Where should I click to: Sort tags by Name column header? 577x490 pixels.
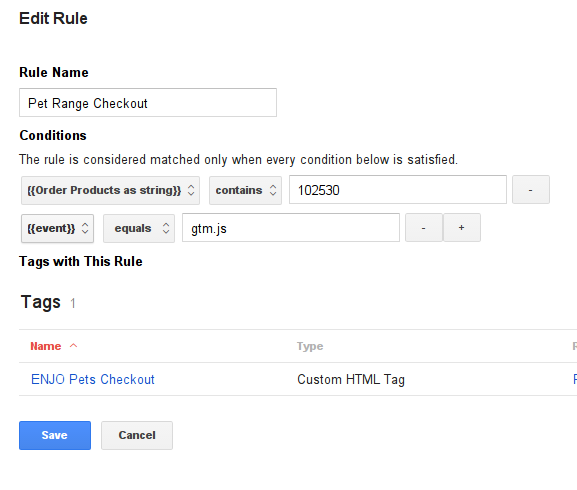pos(46,346)
